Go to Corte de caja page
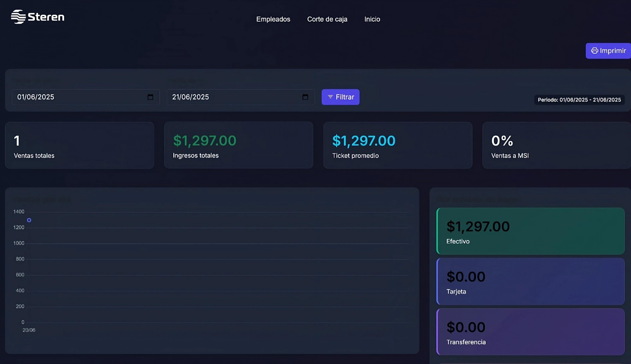 point(327,19)
